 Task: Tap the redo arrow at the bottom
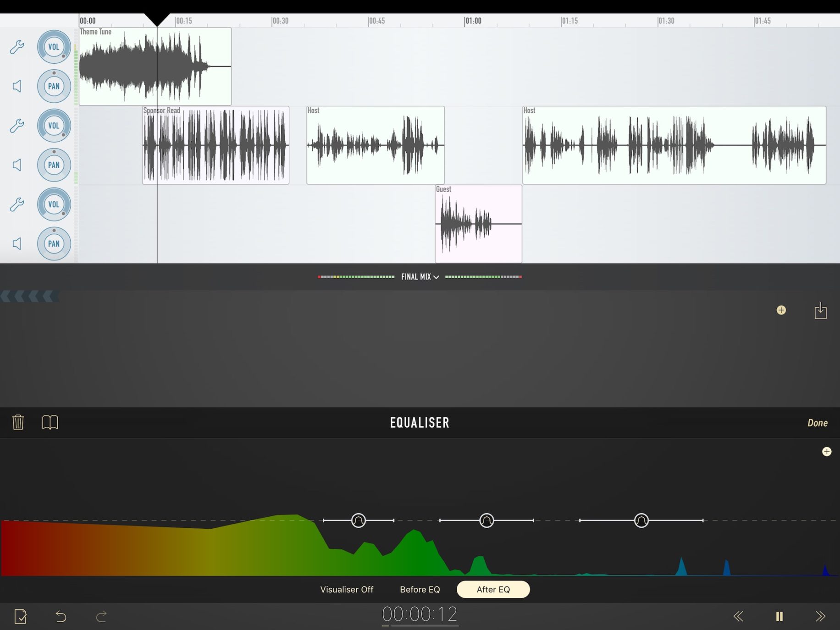point(102,617)
